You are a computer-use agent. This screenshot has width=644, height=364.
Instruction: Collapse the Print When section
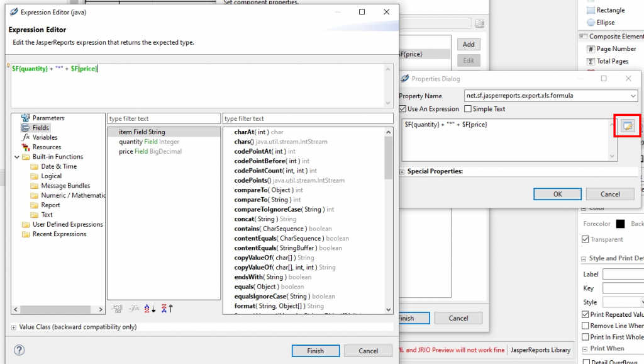click(585, 349)
